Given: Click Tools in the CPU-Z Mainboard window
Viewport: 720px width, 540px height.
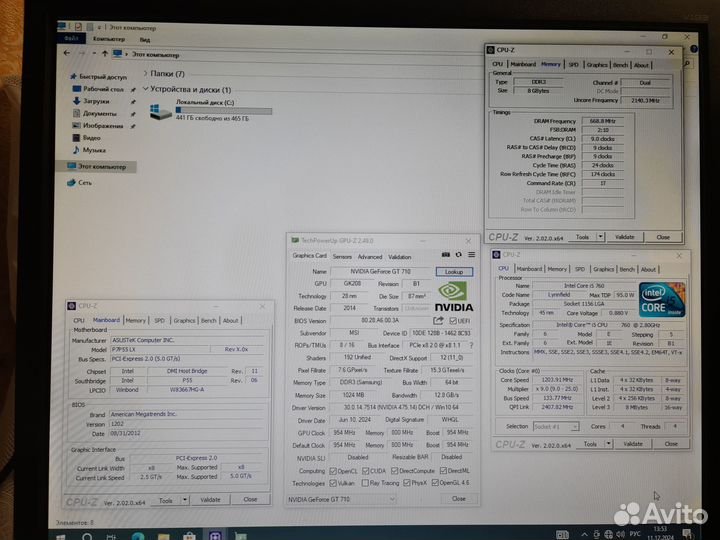Looking at the screenshot, I should click(166, 500).
